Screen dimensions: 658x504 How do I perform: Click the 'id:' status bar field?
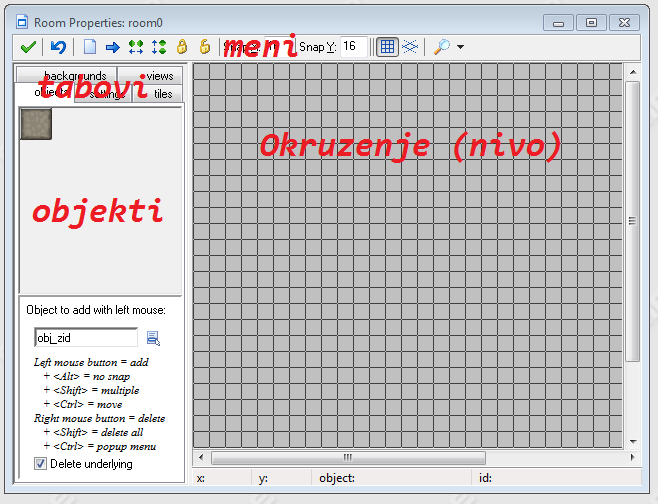coord(556,478)
